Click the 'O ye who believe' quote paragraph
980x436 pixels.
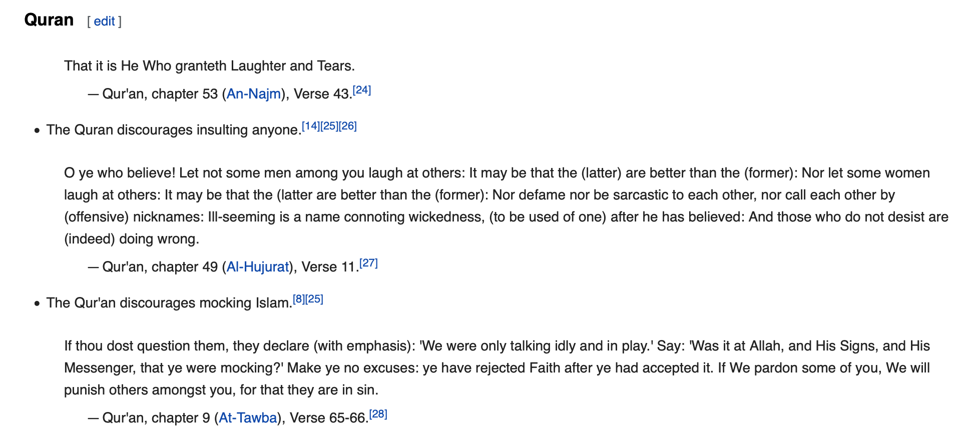(x=506, y=206)
